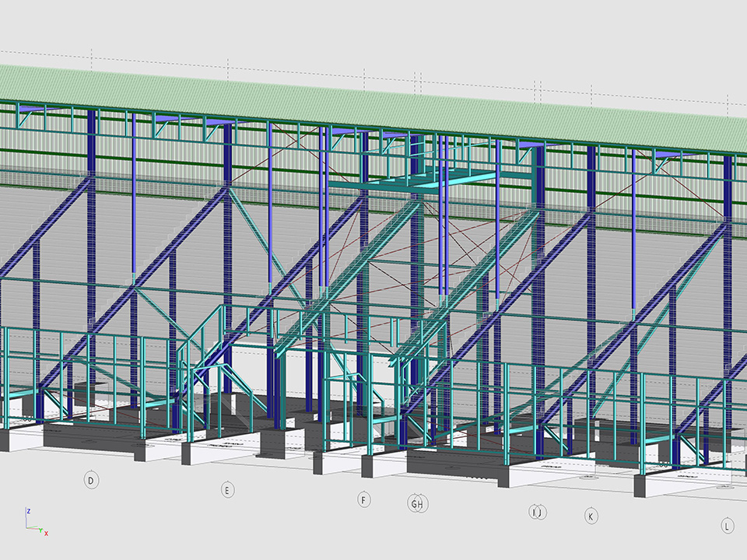The image size is (747, 560).
Task: Select grid axis marker E
Action: pyautogui.click(x=227, y=490)
